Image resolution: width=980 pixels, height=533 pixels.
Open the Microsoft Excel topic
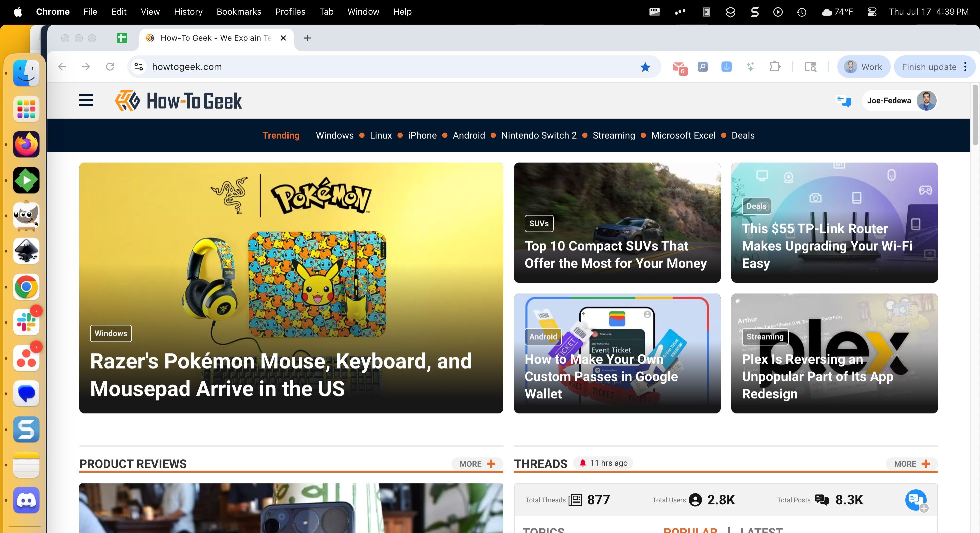coord(683,135)
